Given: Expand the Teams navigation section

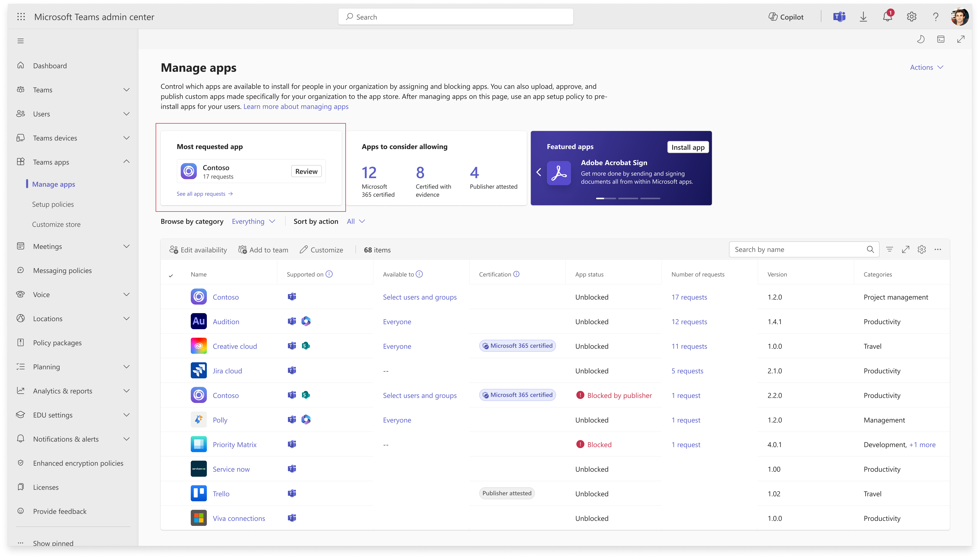Looking at the screenshot, I should click(127, 89).
